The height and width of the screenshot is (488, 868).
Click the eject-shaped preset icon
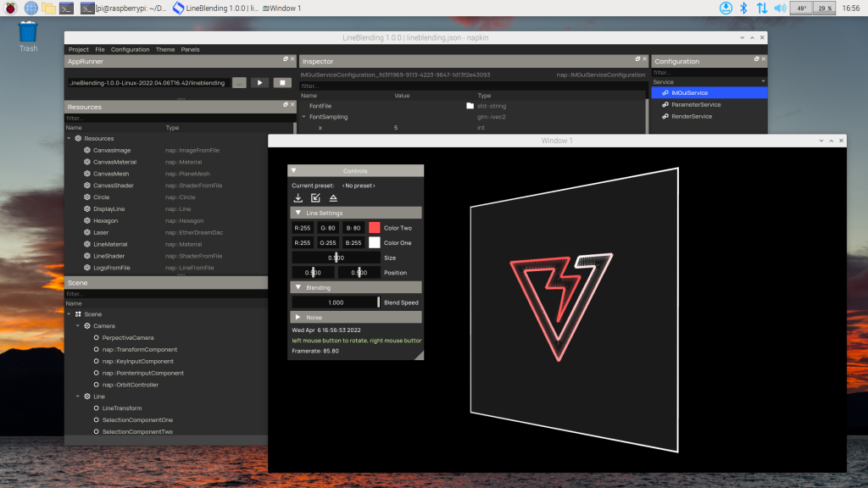tap(333, 198)
